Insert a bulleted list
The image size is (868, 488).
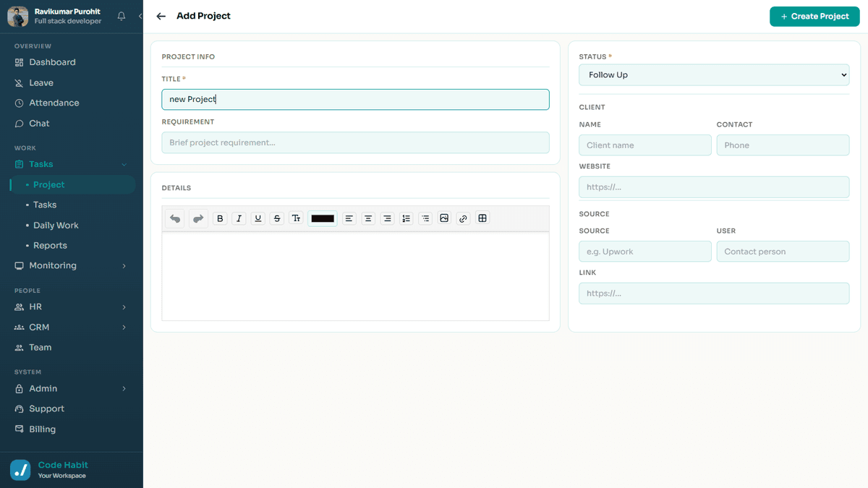425,218
